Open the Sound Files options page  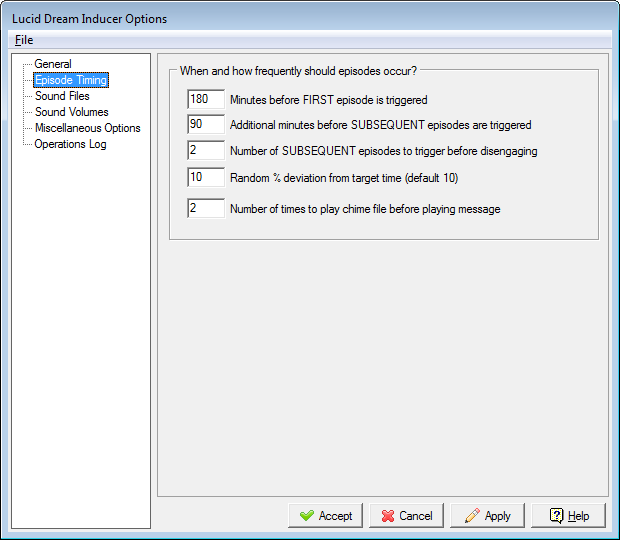click(62, 96)
